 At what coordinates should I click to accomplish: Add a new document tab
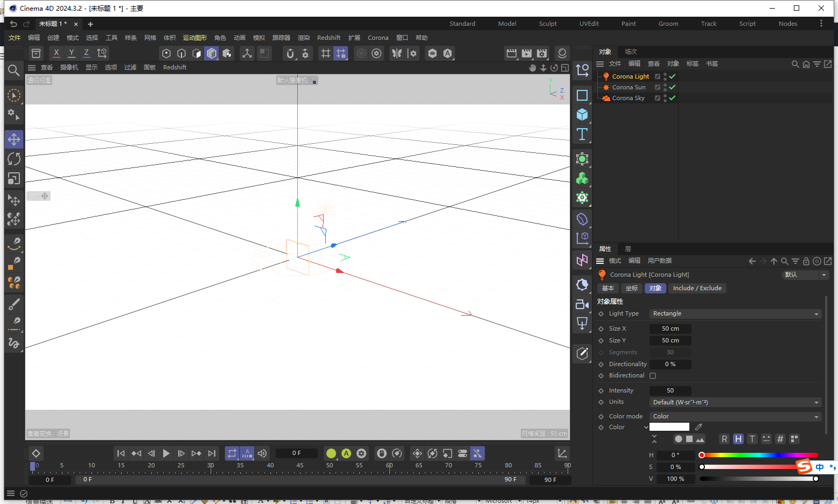[90, 24]
